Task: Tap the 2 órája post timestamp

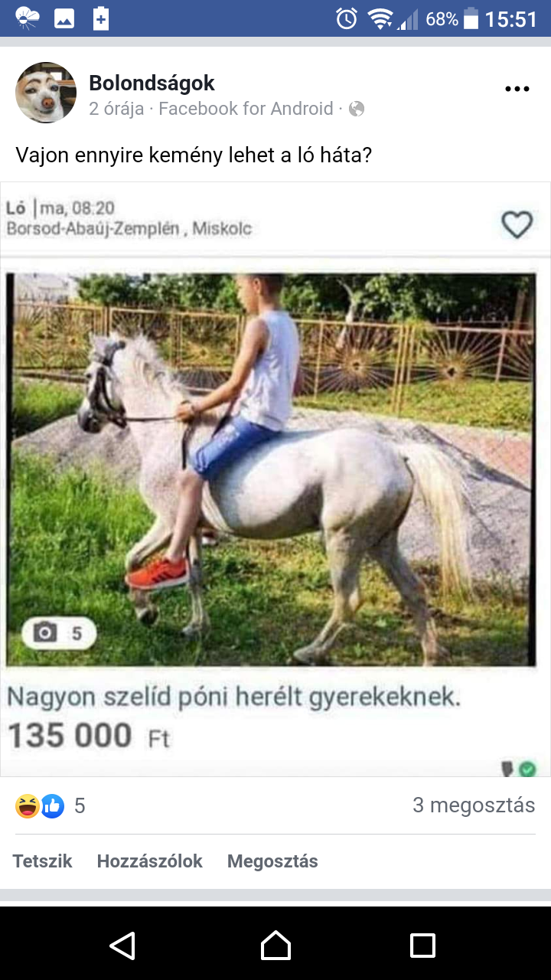Action: pos(116,109)
